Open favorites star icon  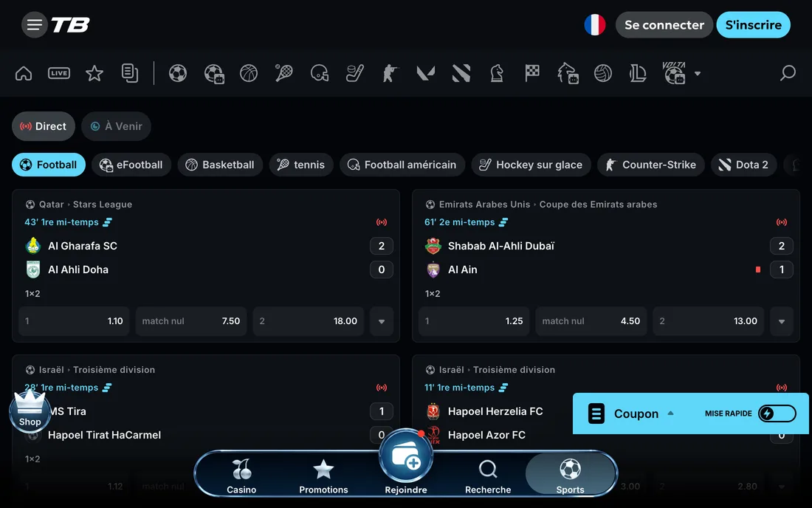click(x=94, y=74)
